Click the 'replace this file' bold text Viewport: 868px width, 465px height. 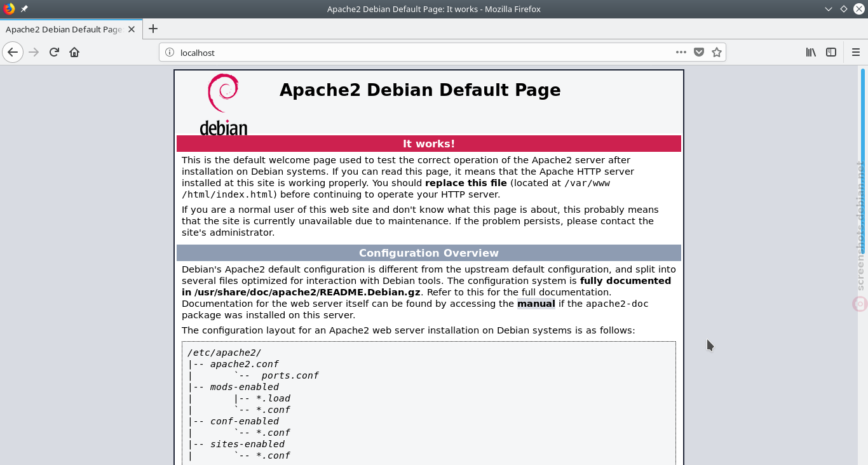466,183
